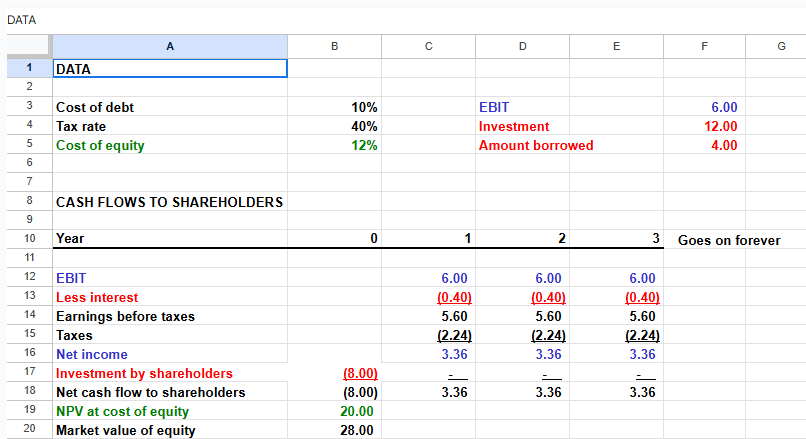This screenshot has height=439, width=806.
Task: Select column A header
Action: point(168,45)
